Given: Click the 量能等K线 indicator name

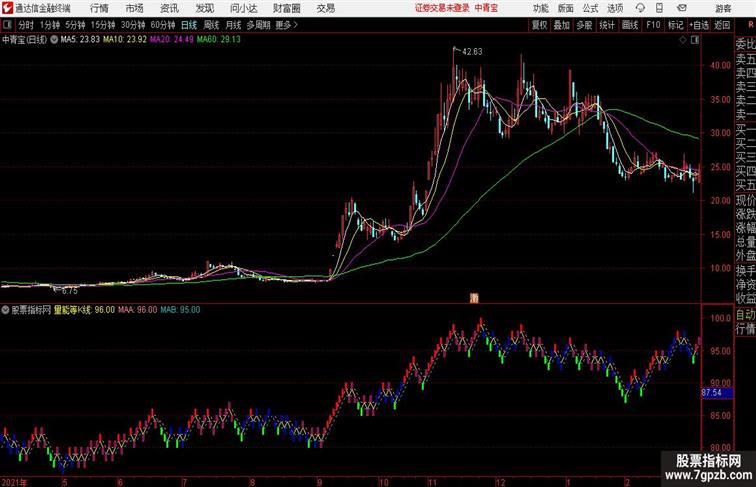Looking at the screenshot, I should pyautogui.click(x=73, y=310).
